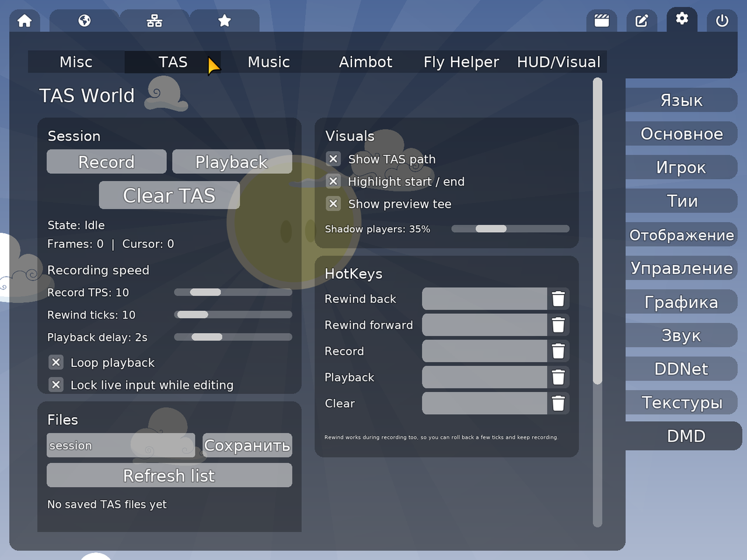Disable Show preview tee
This screenshot has width=747, height=560.
point(333,204)
